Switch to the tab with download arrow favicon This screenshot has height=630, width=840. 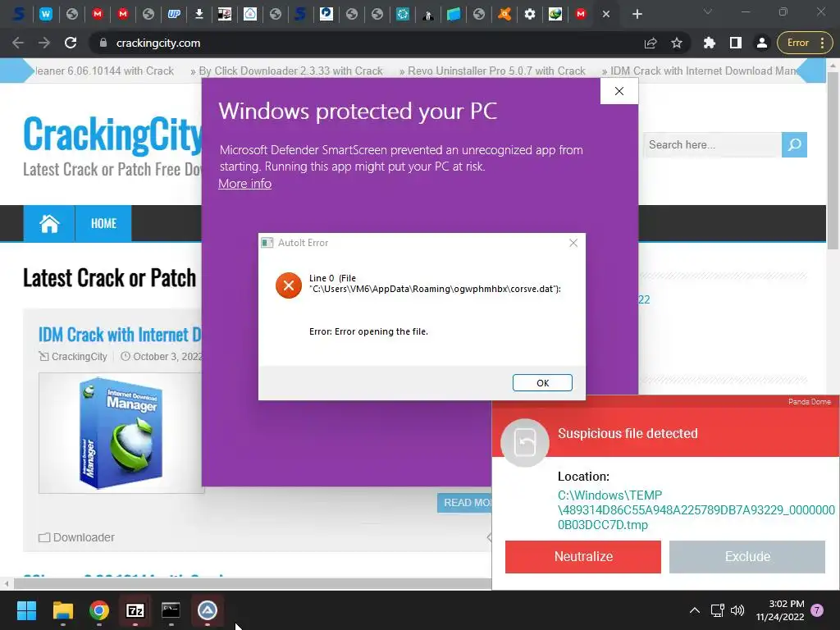pyautogui.click(x=199, y=14)
